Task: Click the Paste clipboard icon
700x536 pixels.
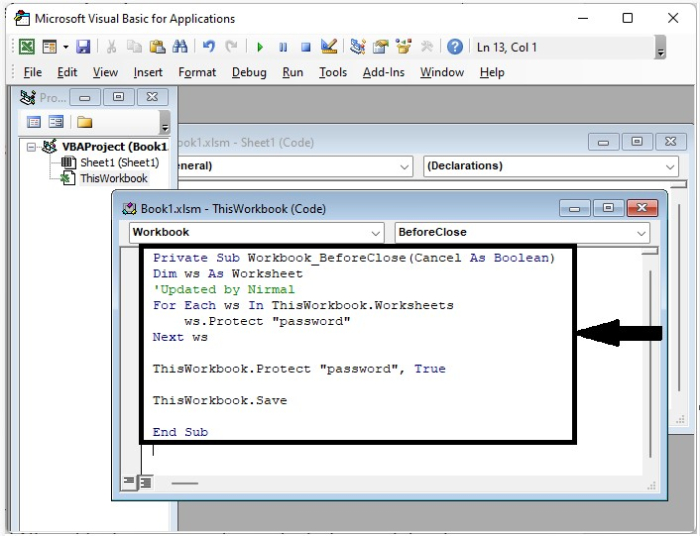Action: pos(157,46)
